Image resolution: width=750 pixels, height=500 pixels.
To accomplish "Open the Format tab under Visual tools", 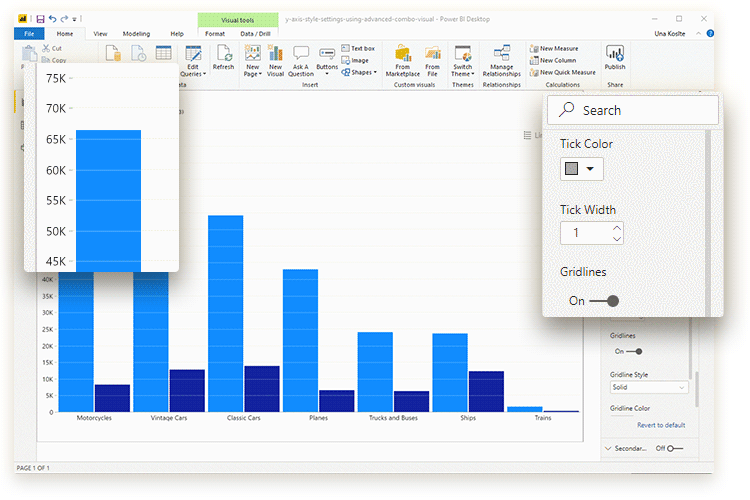I will tap(215, 33).
